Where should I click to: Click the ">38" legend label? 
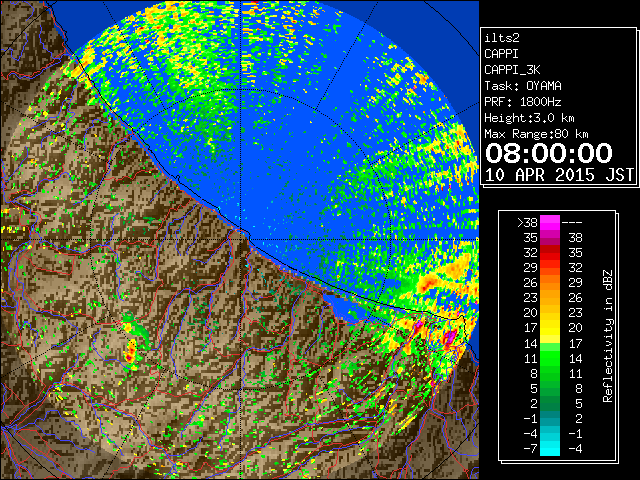point(527,223)
